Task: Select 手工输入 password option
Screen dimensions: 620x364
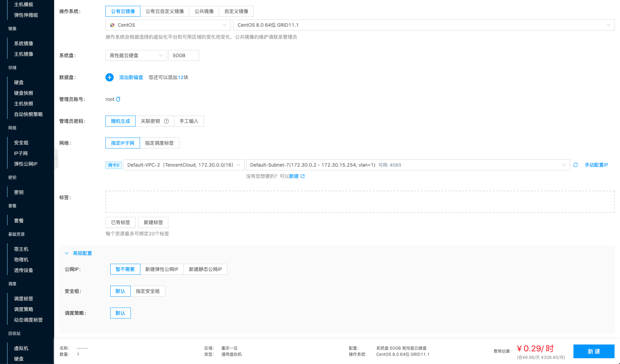Action: 189,121
